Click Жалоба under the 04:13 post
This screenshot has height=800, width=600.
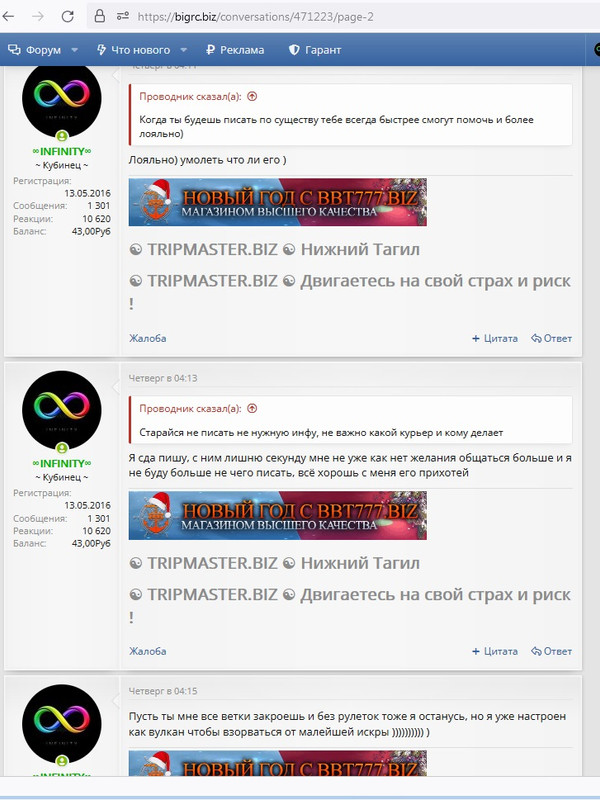[x=147, y=651]
